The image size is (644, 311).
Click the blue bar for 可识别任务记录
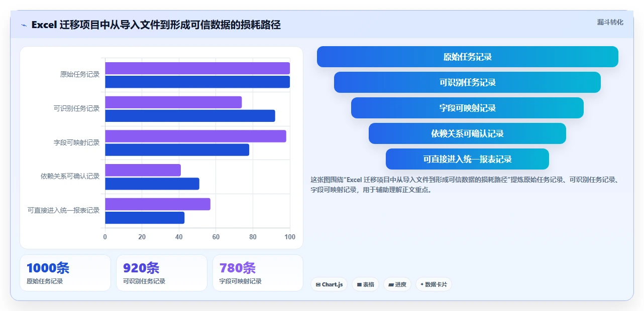pyautogui.click(x=190, y=116)
